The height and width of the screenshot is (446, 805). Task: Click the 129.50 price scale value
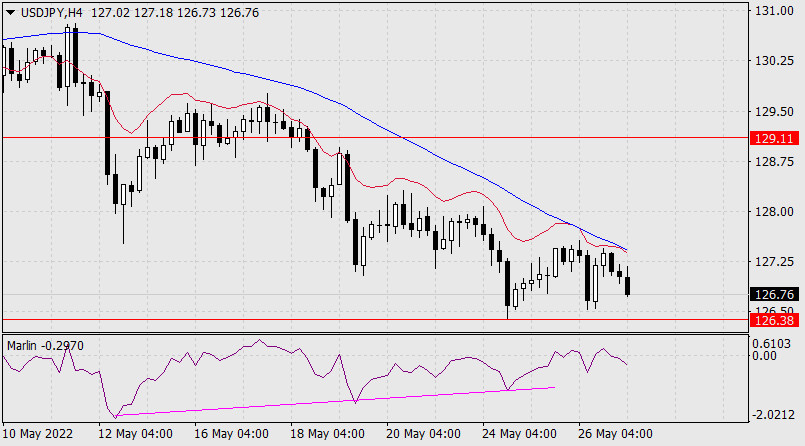click(x=774, y=111)
